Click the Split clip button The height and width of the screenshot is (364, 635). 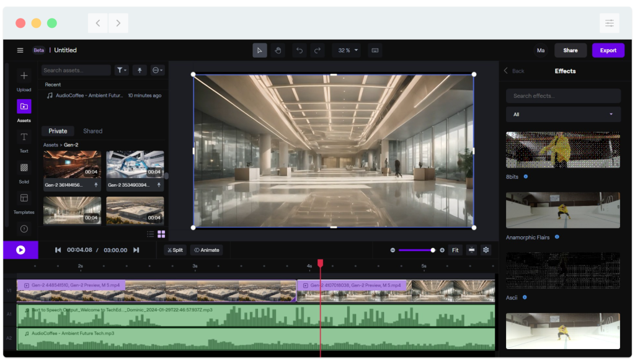[x=174, y=250]
